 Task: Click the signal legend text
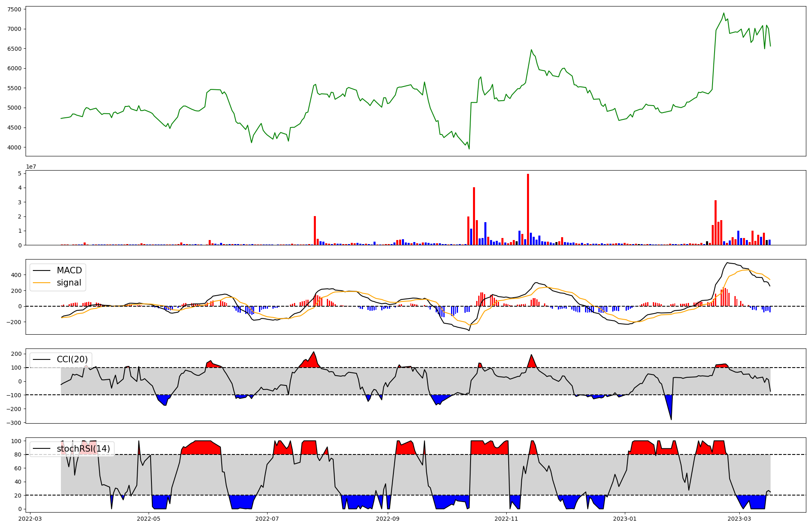[69, 283]
